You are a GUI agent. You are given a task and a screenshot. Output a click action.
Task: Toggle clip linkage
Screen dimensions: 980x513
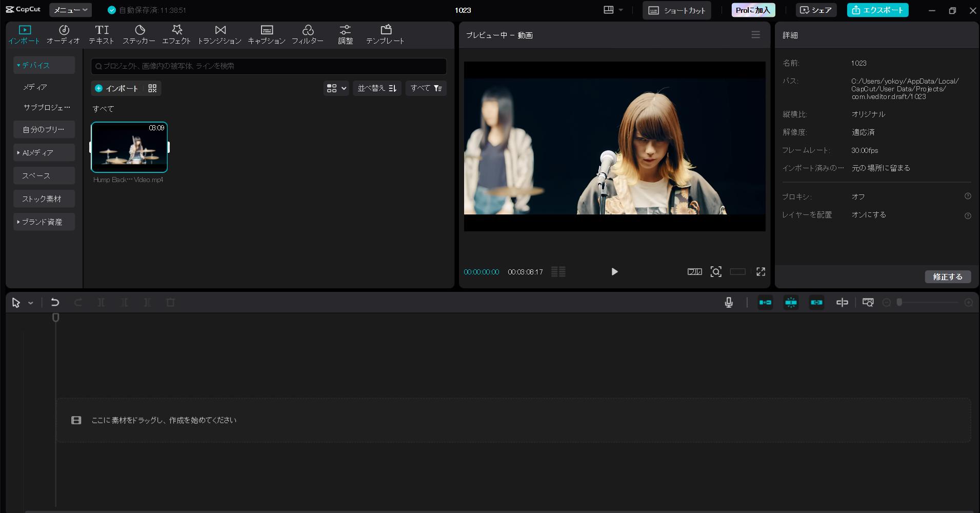coord(816,303)
